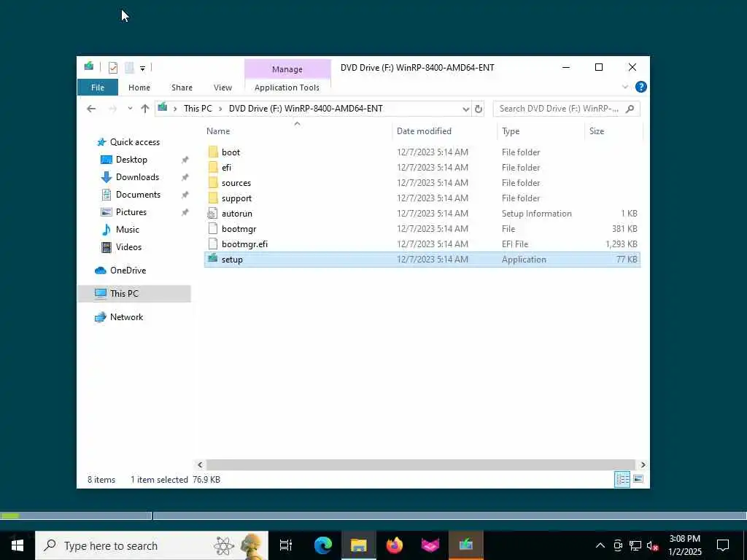Open Desktop in the navigation pane
747x560 pixels.
point(131,160)
